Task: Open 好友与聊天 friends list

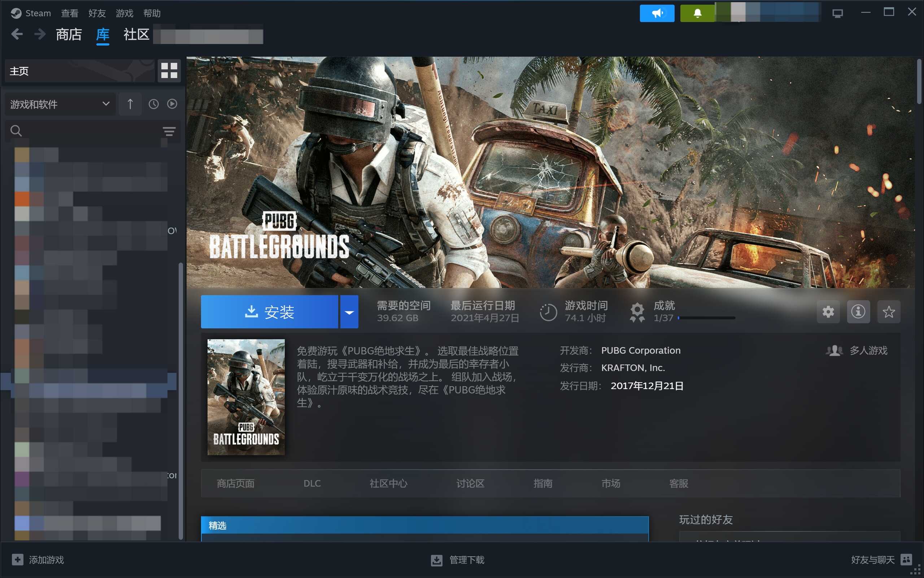Action: pos(872,560)
